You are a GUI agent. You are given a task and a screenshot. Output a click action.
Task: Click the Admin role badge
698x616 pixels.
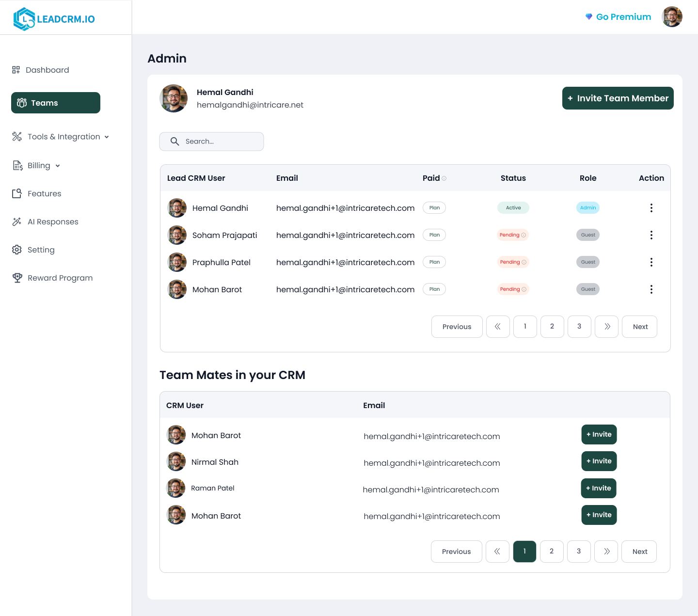pos(588,208)
